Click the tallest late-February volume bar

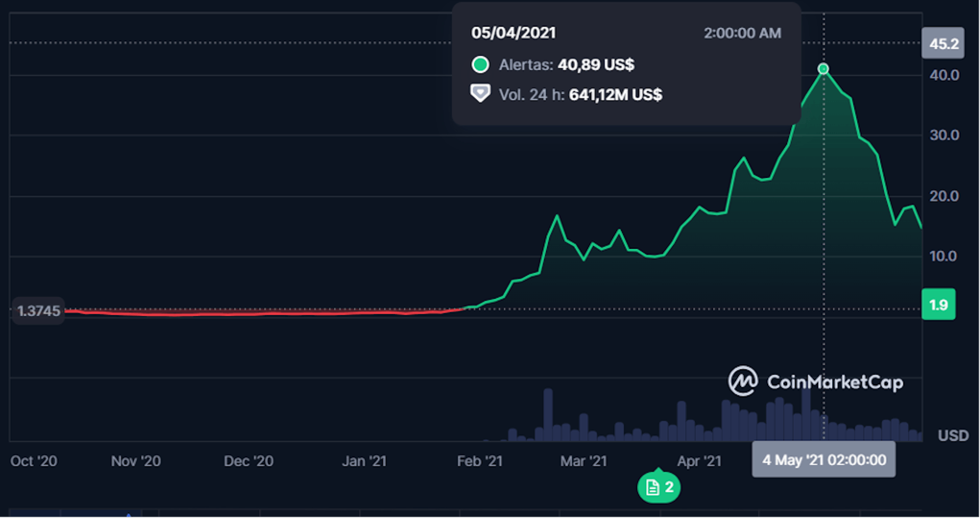click(548, 414)
